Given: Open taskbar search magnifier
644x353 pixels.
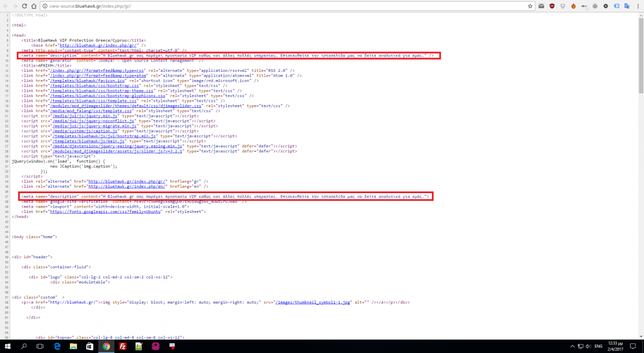Looking at the screenshot, I should click(24, 347).
